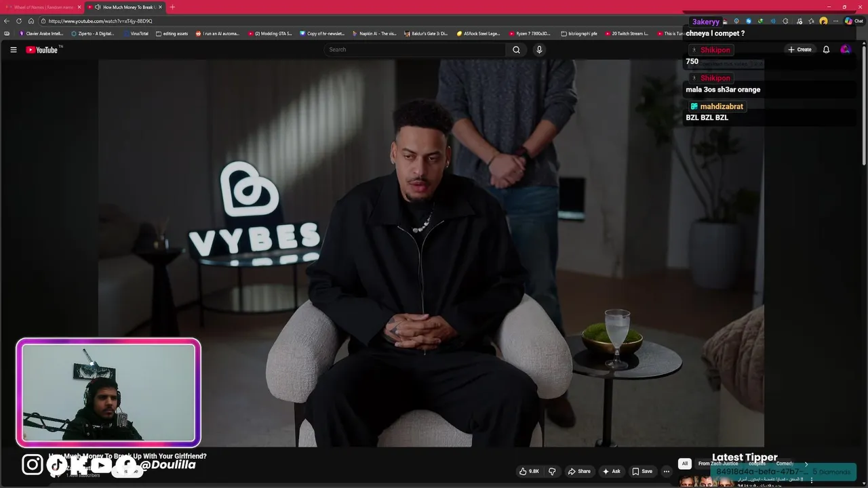The width and height of the screenshot is (868, 488).
Task: Save the video with Save button
Action: coord(642,471)
